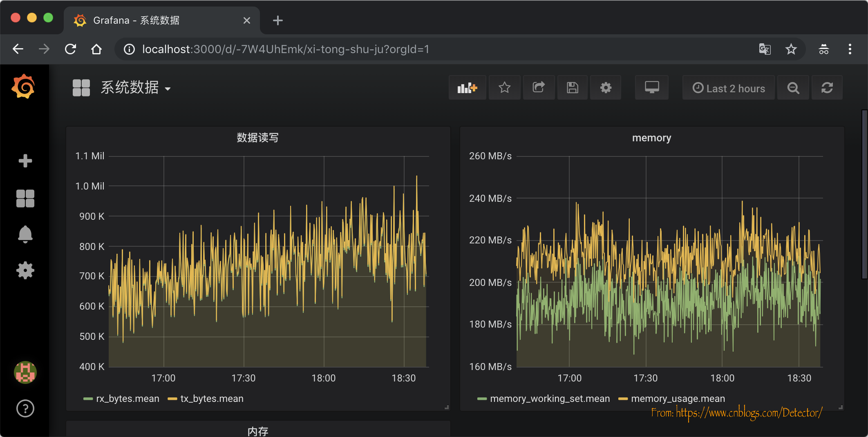
Task: Click the memory_usage.mean yellow color swatch
Action: 623,399
